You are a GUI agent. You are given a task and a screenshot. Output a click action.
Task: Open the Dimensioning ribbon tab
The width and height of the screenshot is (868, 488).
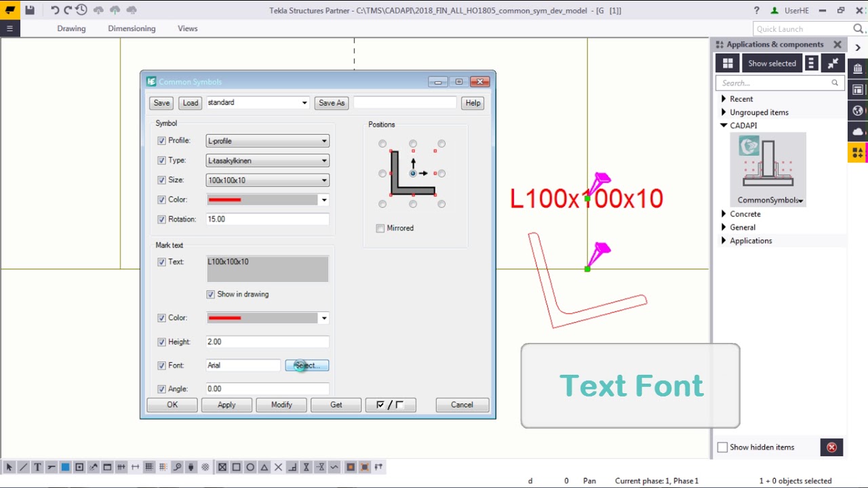[132, 28]
